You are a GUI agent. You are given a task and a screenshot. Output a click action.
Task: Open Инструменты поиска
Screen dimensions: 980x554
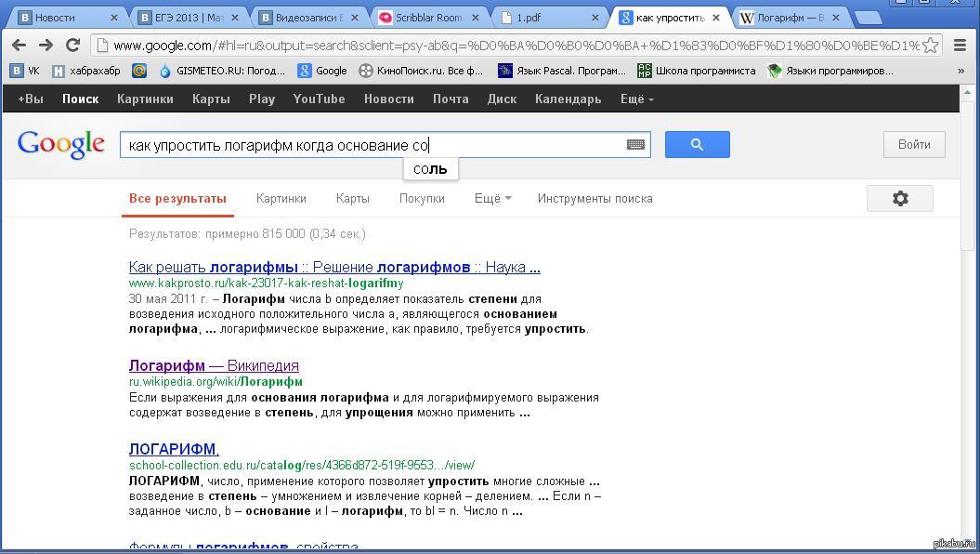pos(595,199)
